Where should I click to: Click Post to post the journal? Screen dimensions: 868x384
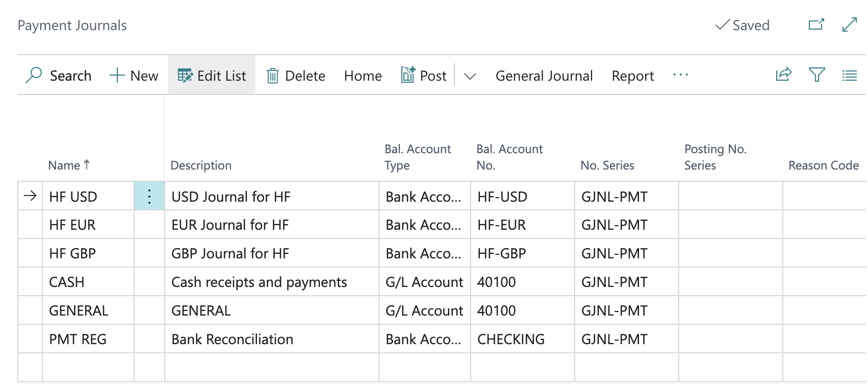[424, 76]
